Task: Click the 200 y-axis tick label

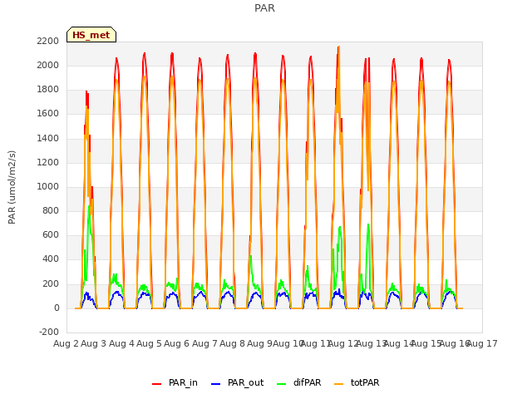Action: tap(51, 283)
